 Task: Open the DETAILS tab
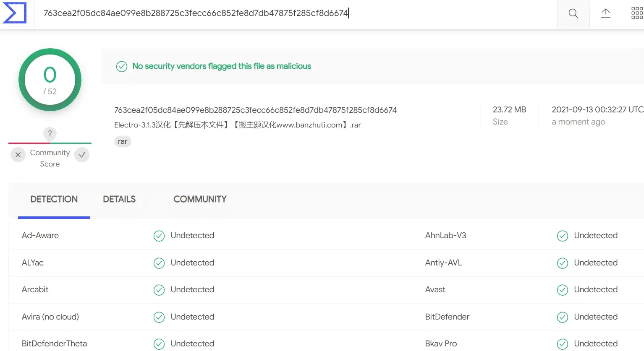(119, 199)
